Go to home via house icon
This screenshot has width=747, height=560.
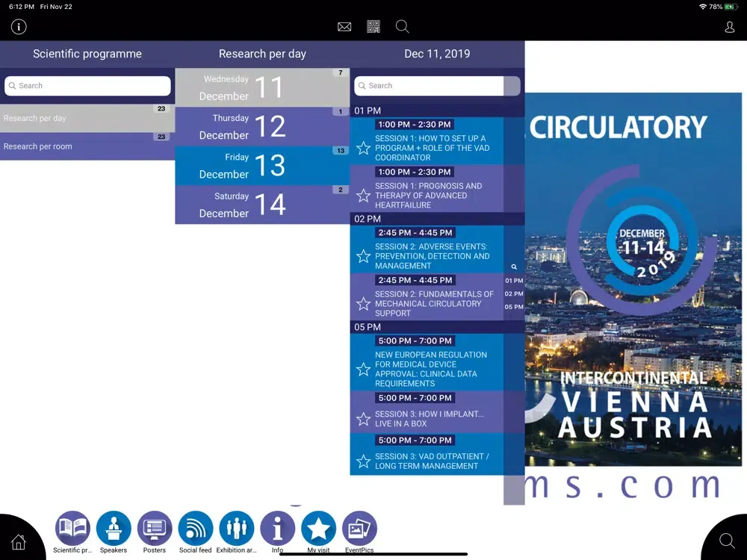tap(18, 542)
